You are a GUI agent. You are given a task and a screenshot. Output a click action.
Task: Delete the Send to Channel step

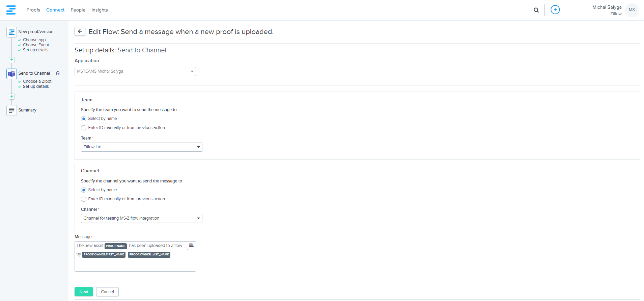tap(58, 73)
